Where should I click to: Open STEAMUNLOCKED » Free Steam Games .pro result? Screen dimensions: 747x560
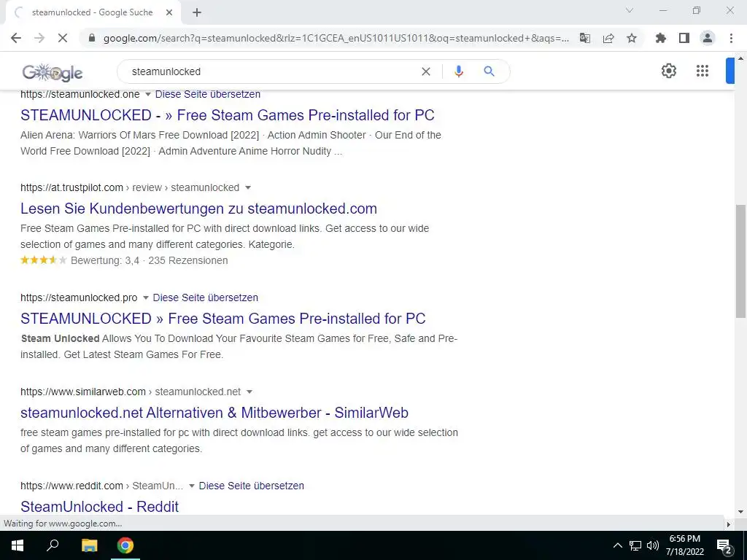(x=223, y=319)
